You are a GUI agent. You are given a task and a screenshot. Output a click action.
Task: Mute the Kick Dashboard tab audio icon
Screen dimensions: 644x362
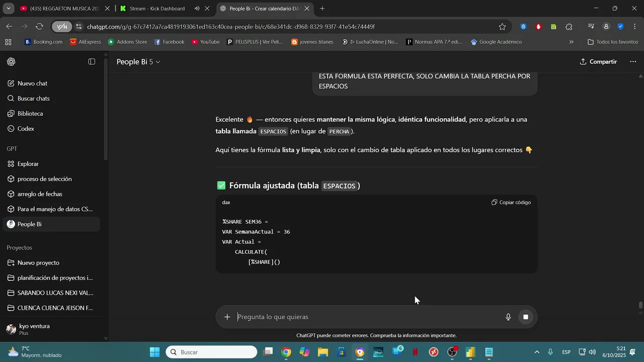tap(197, 9)
